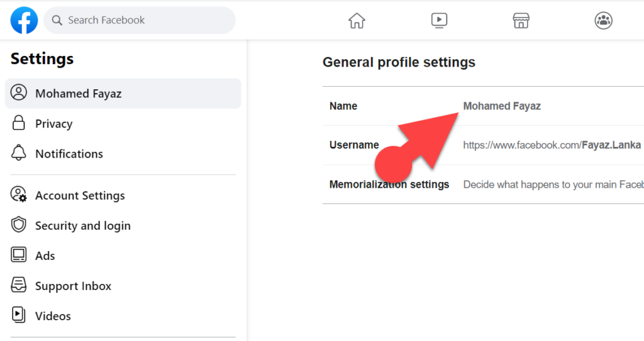Select the name value Mohamed Fayaz
The width and height of the screenshot is (644, 341).
coord(502,106)
